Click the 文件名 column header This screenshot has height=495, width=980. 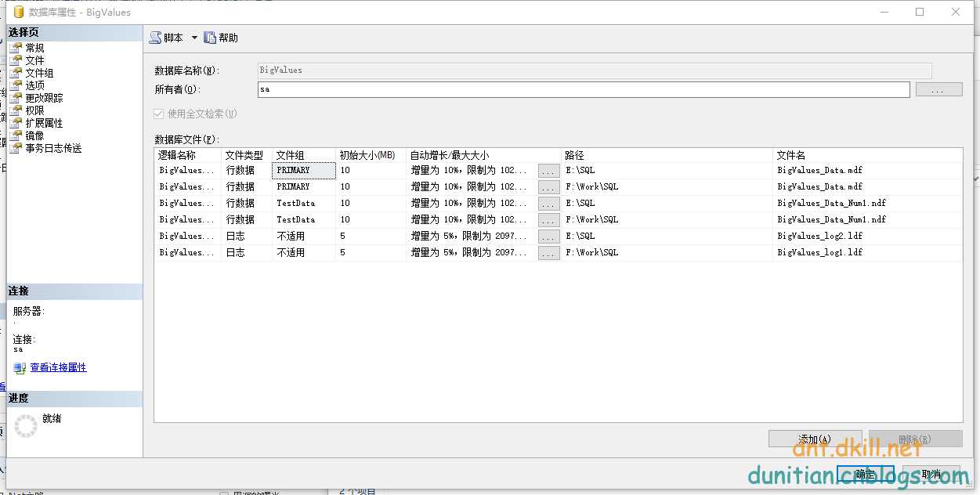click(x=868, y=155)
